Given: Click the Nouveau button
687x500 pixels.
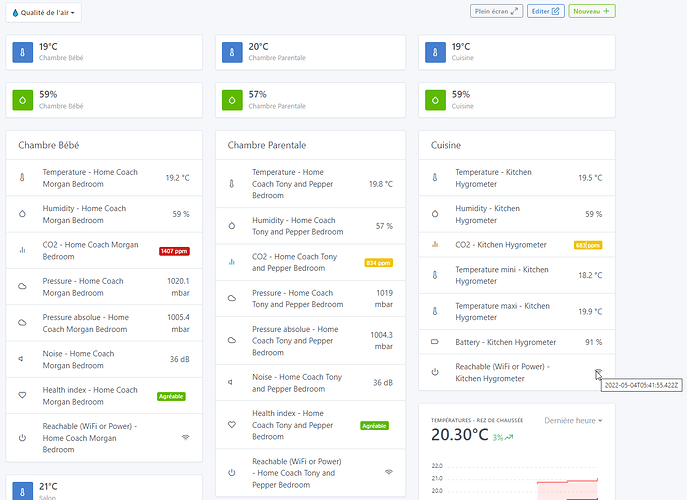Looking at the screenshot, I should [592, 11].
